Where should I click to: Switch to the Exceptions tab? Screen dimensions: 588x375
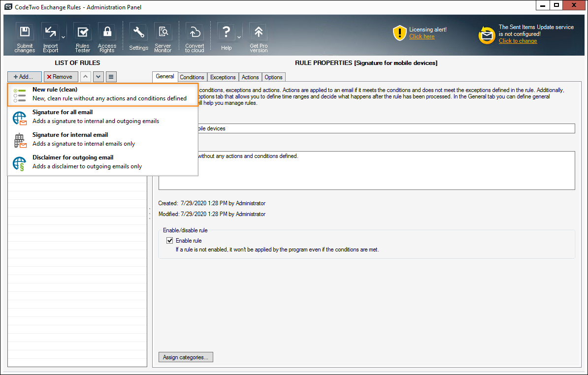pyautogui.click(x=223, y=77)
